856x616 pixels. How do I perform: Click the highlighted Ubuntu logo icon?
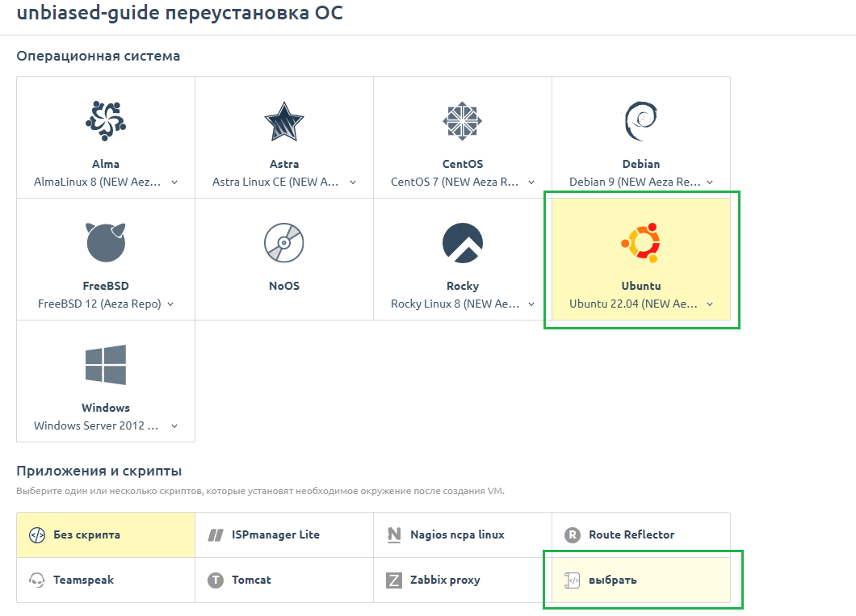coord(641,242)
